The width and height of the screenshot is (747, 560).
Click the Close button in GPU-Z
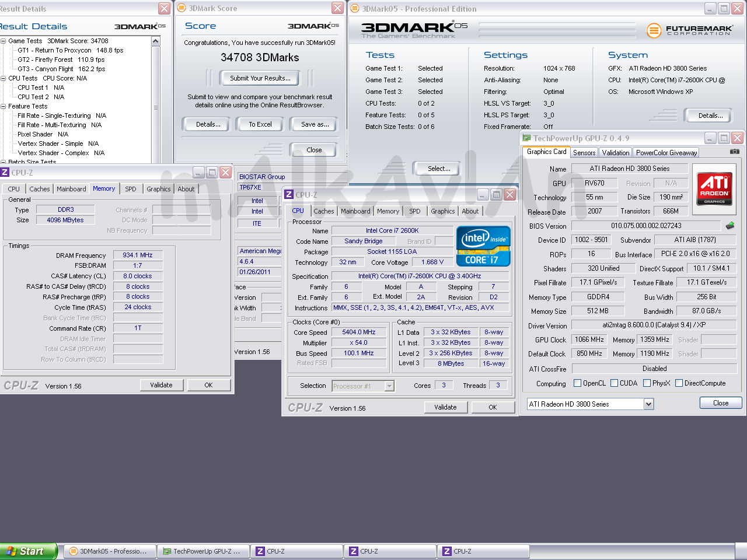coord(721,403)
